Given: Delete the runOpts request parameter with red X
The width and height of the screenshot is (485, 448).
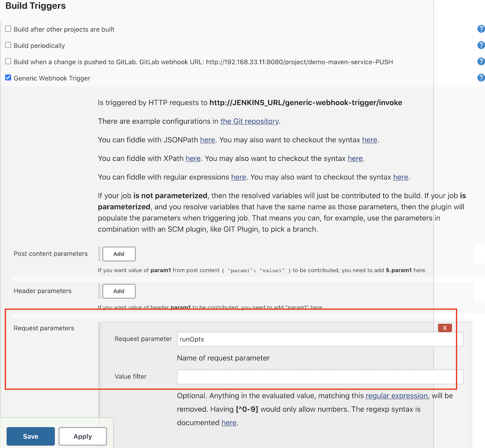Looking at the screenshot, I should tap(445, 328).
